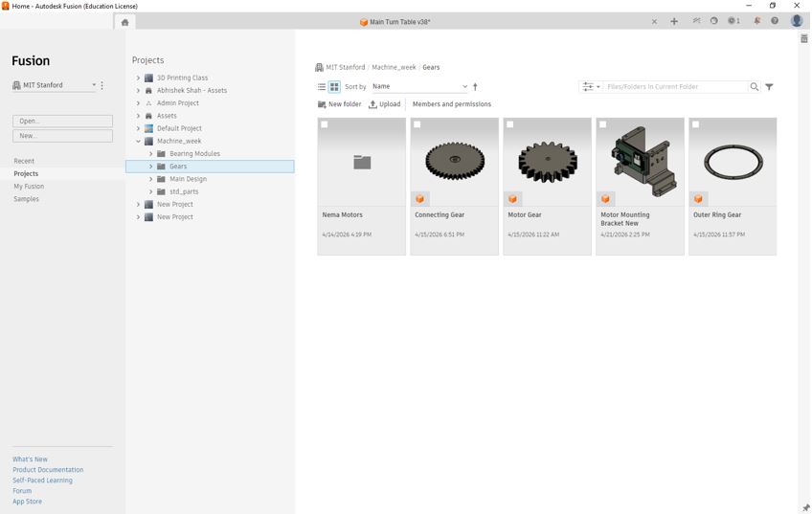Click the online status refresh icon

[x=714, y=21]
